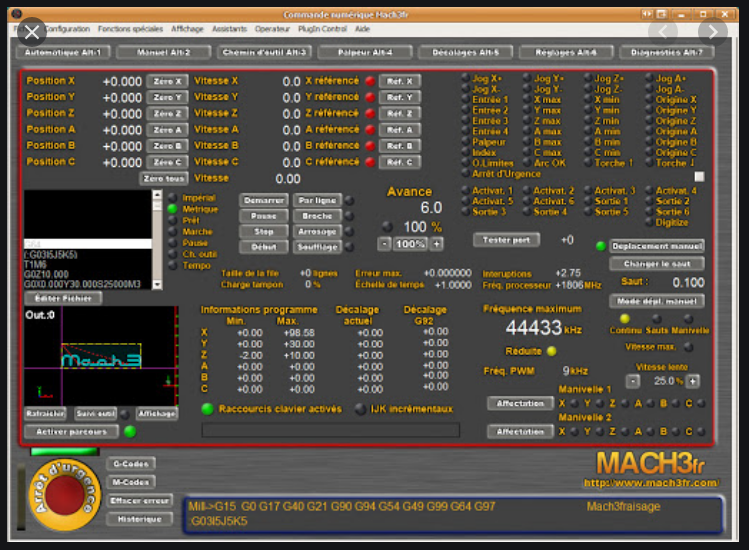Switch to the Diagnostics Alt-7 screen tab

[669, 51]
